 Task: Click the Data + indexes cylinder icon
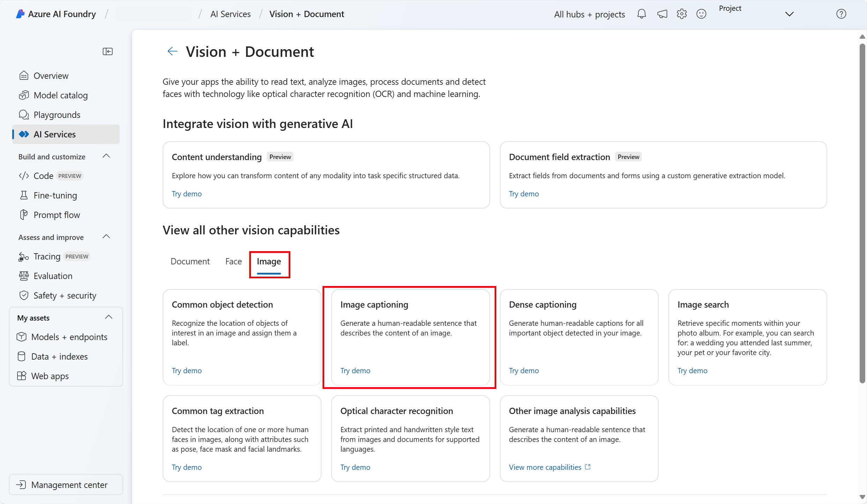21,356
